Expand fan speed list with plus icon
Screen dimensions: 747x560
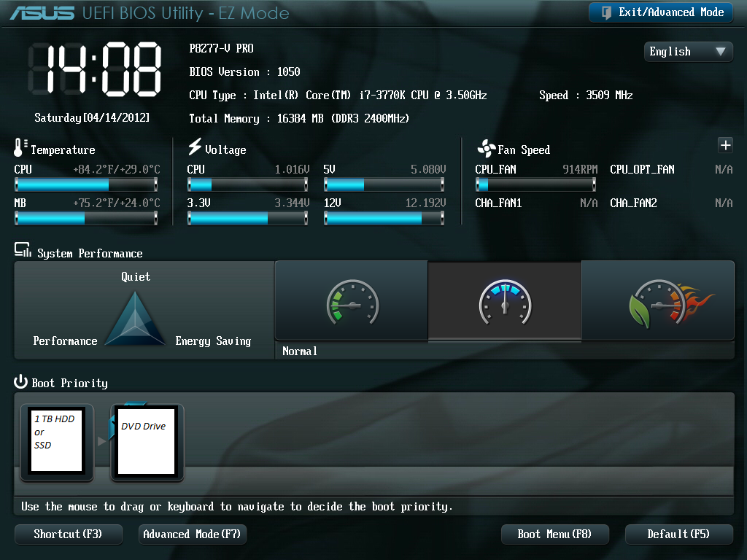point(725,145)
